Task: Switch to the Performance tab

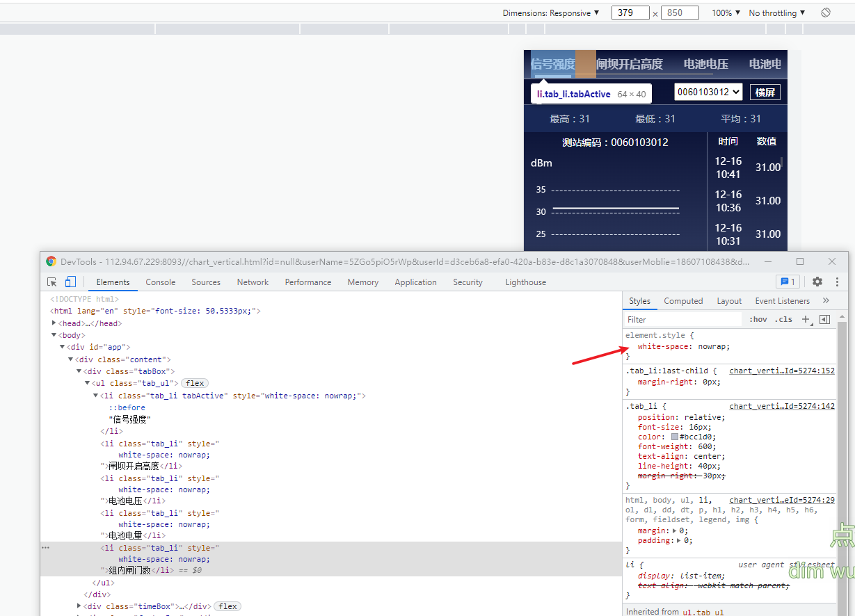Action: click(x=308, y=282)
